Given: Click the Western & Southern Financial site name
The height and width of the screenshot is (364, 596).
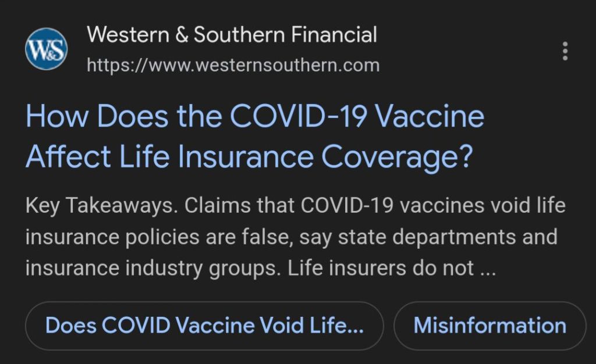Looking at the screenshot, I should [232, 34].
